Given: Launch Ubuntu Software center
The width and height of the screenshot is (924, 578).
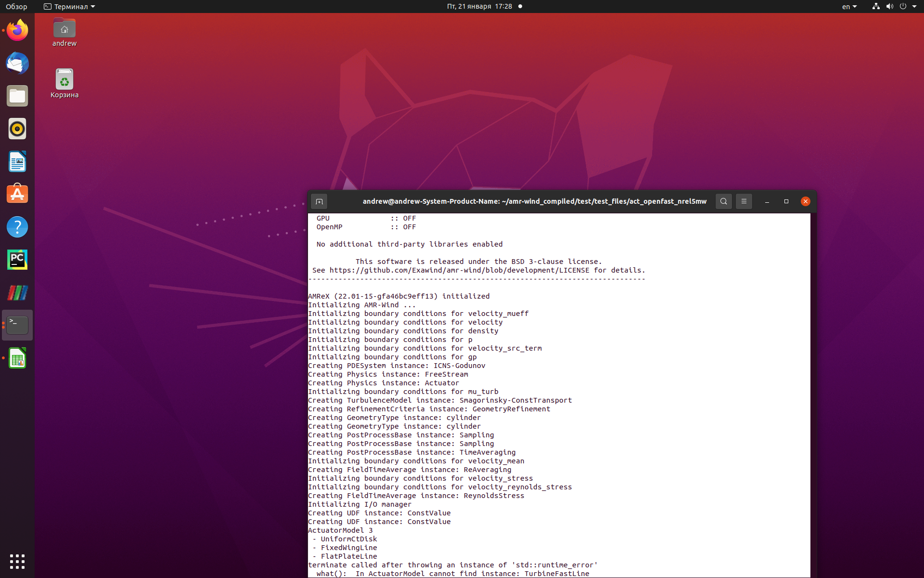Looking at the screenshot, I should click(x=17, y=194).
